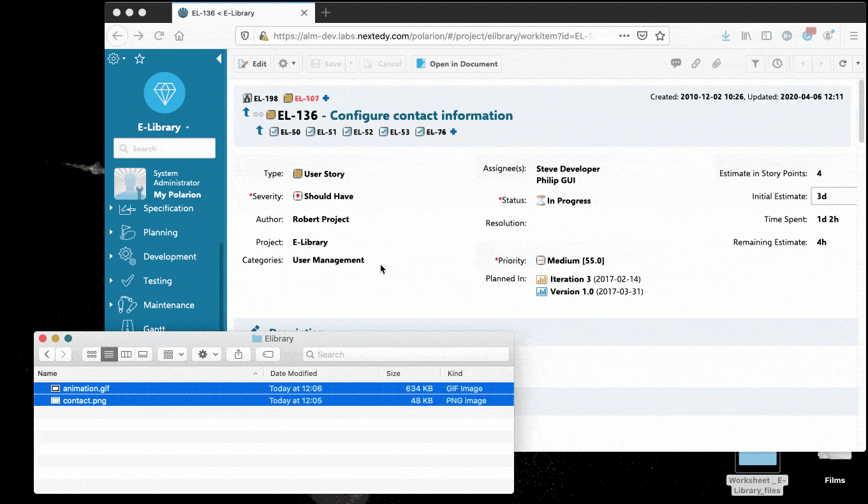
Task: Add a child item with plus after EL-76
Action: tap(453, 132)
